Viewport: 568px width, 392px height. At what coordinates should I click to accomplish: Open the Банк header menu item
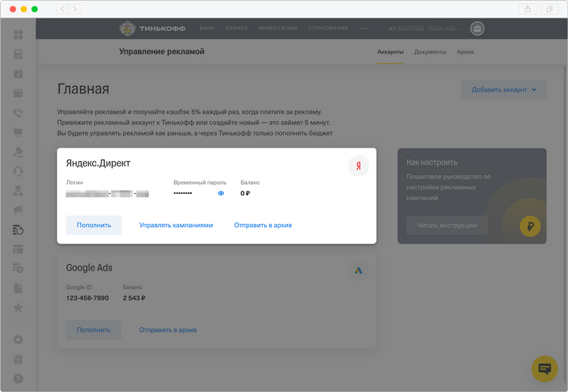point(207,28)
